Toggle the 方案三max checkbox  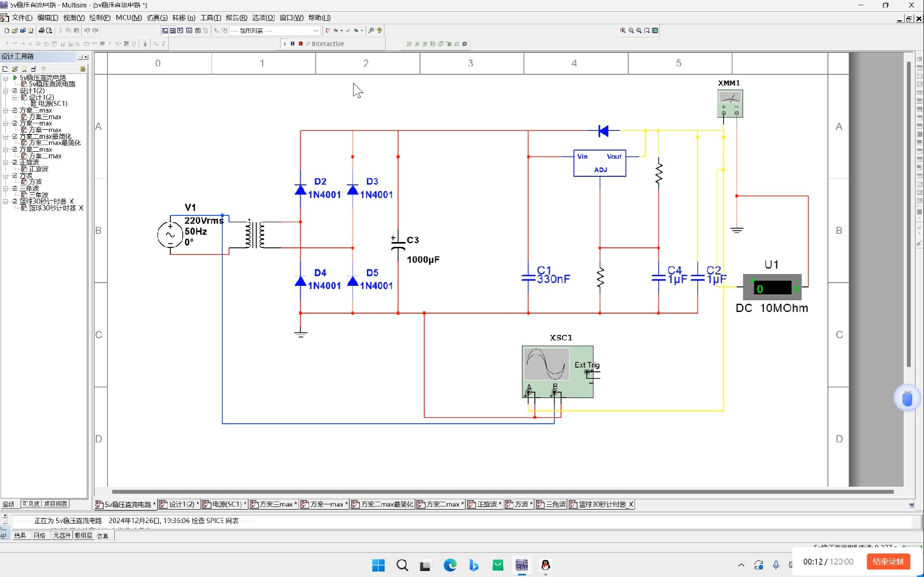click(15, 111)
